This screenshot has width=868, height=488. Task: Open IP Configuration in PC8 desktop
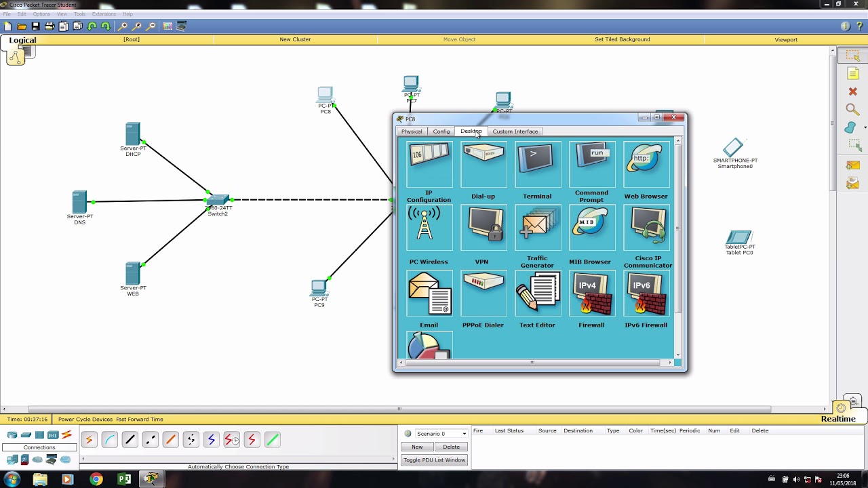click(x=429, y=165)
